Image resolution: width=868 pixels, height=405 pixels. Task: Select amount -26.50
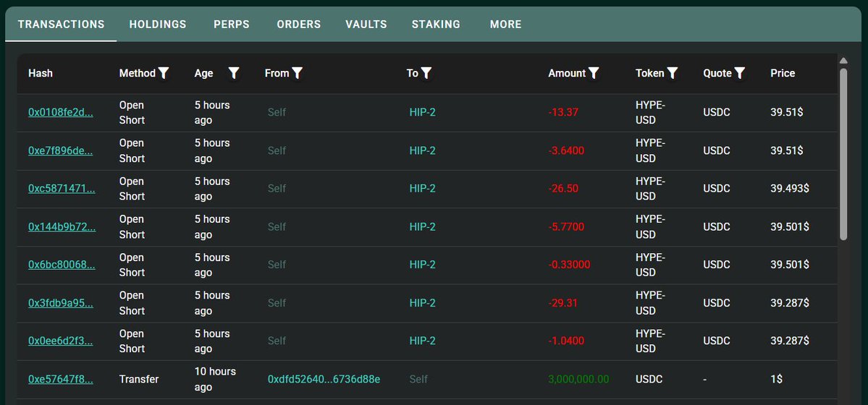563,189
